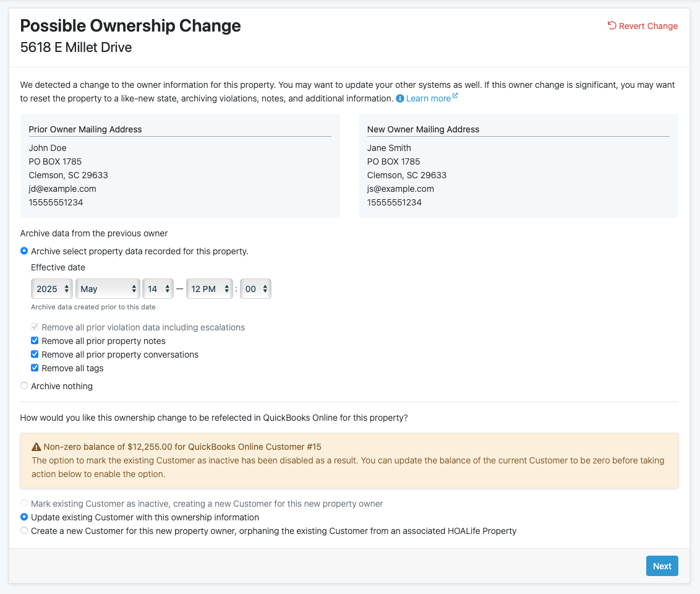700x594 pixels.
Task: Open the hour dropdown showing 12 PM
Action: click(210, 289)
